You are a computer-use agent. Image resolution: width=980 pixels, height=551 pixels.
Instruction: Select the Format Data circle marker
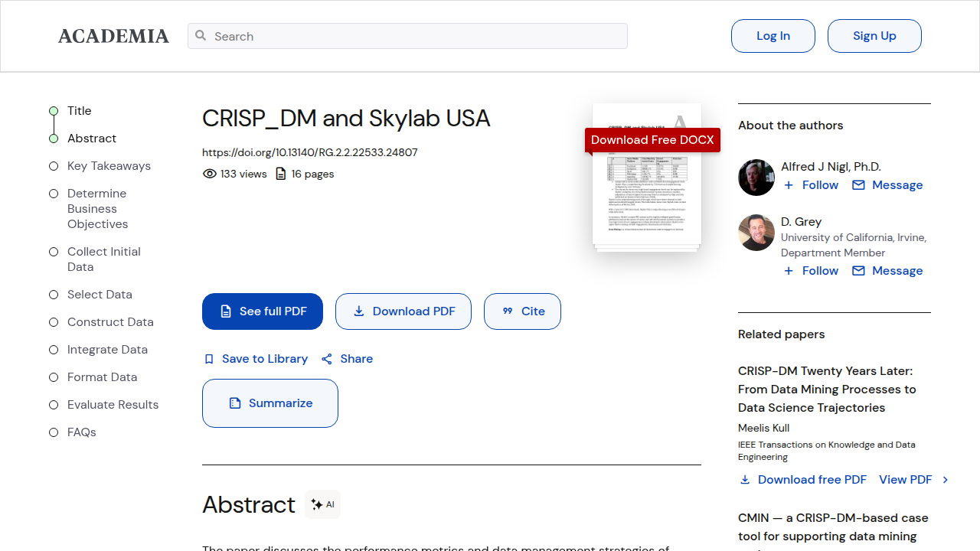point(54,377)
